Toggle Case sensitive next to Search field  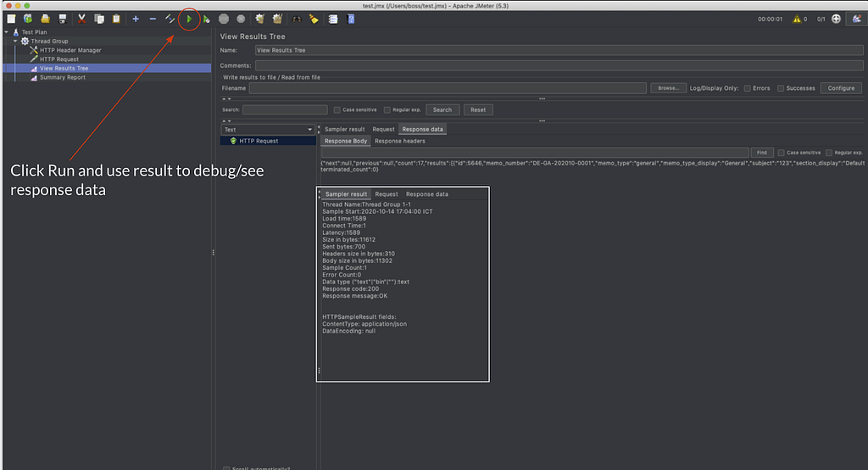[x=337, y=109]
